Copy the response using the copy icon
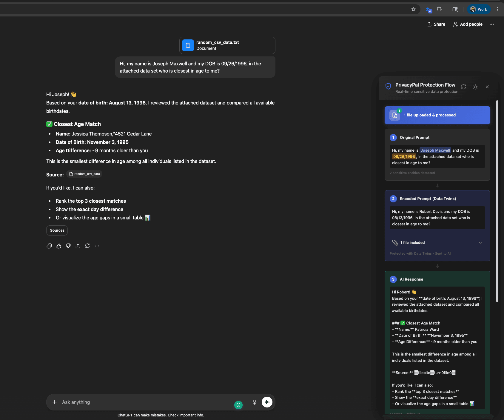The width and height of the screenshot is (504, 420). coord(49,246)
